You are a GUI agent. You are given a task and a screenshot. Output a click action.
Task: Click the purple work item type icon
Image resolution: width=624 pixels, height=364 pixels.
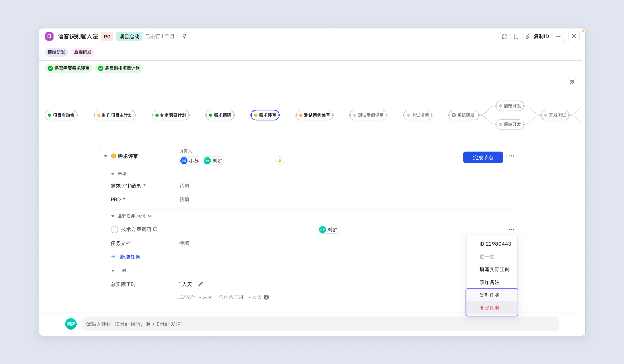tap(49, 36)
